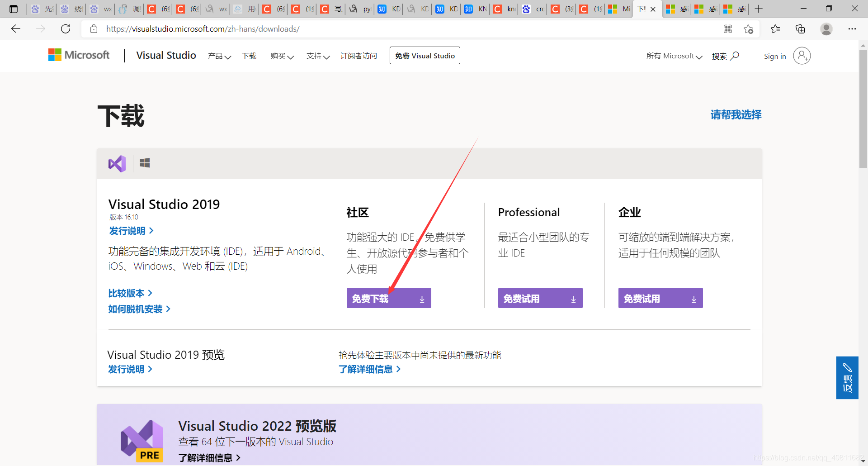The width and height of the screenshot is (868, 466).
Task: Click Professional 免费试用 button
Action: [540, 298]
